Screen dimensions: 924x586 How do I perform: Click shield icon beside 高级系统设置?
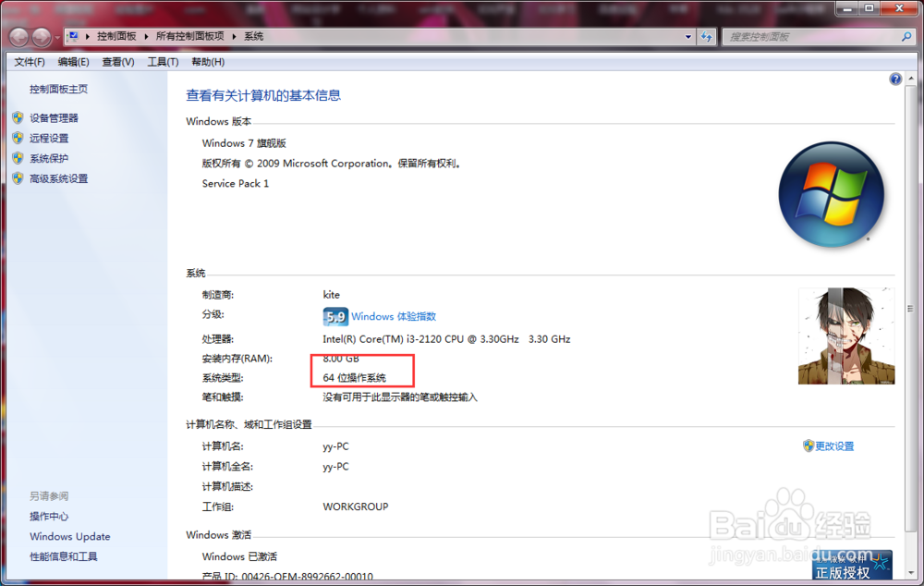pyautogui.click(x=18, y=178)
